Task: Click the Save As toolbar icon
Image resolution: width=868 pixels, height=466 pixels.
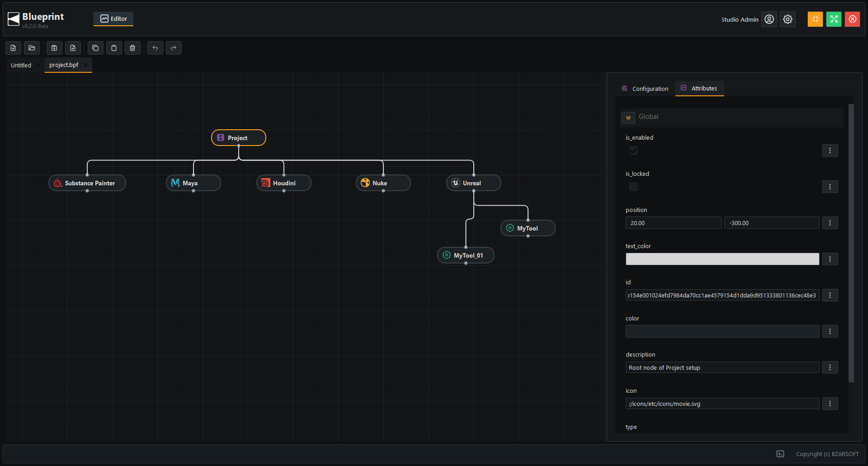Action: (x=73, y=48)
